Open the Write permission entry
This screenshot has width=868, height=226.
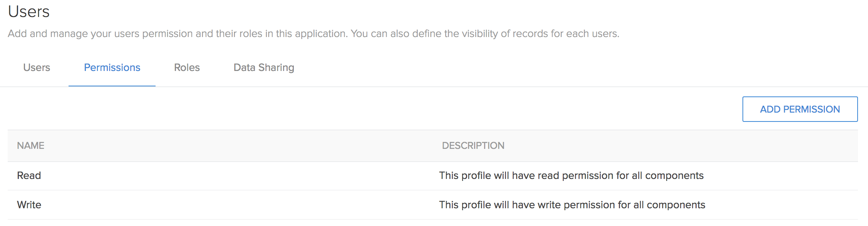(29, 205)
